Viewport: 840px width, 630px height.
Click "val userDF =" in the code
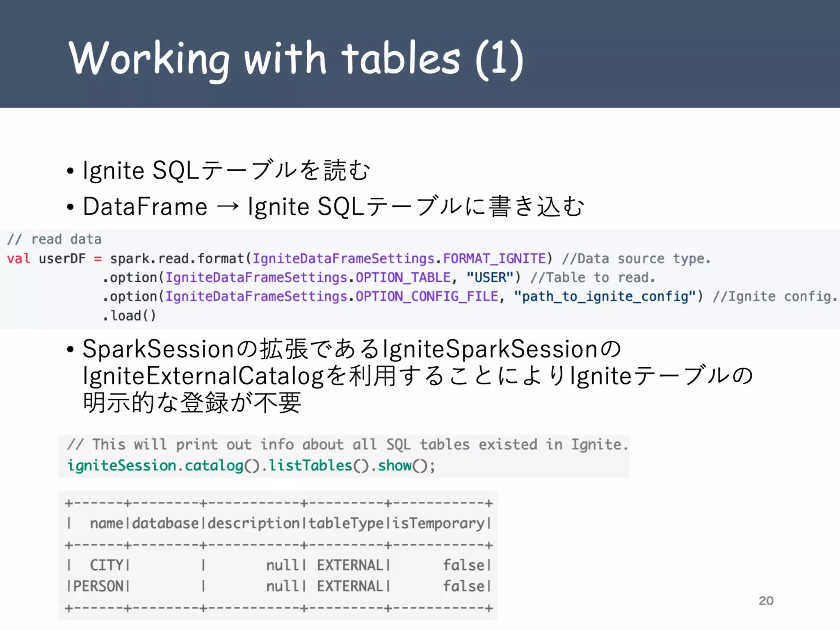click(54, 258)
